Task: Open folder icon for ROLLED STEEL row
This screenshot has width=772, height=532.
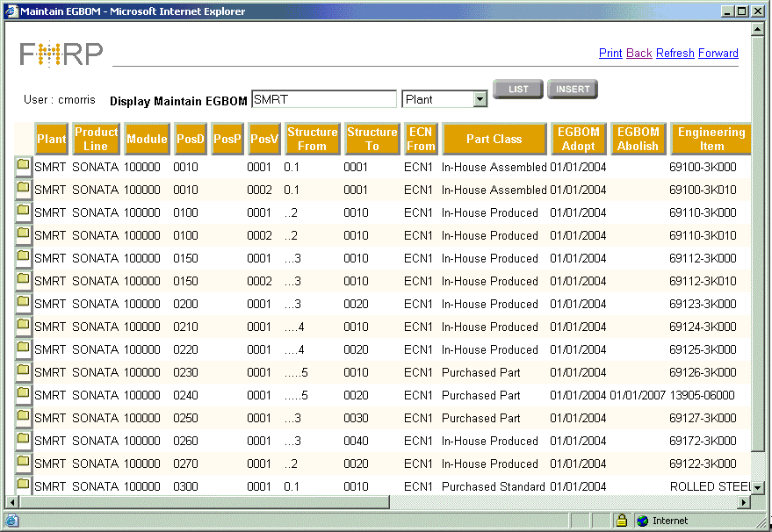Action: tap(23, 485)
